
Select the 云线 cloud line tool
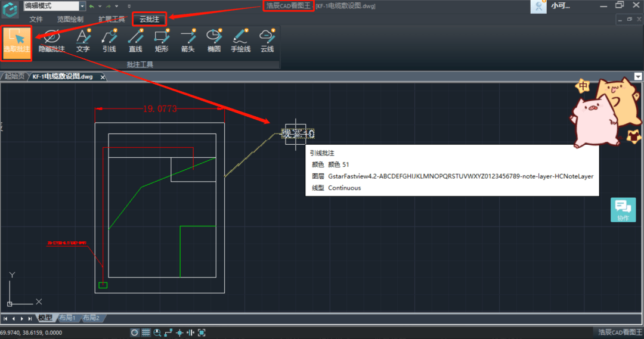click(x=267, y=41)
